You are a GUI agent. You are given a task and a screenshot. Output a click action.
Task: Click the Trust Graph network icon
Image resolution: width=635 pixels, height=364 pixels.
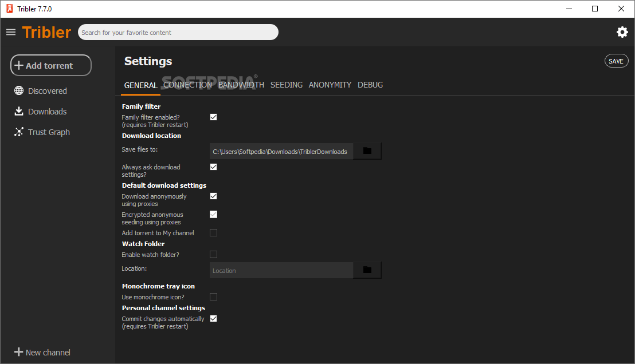click(19, 132)
